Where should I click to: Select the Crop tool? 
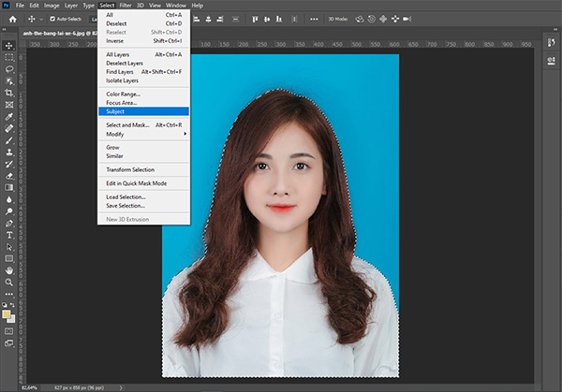8,94
